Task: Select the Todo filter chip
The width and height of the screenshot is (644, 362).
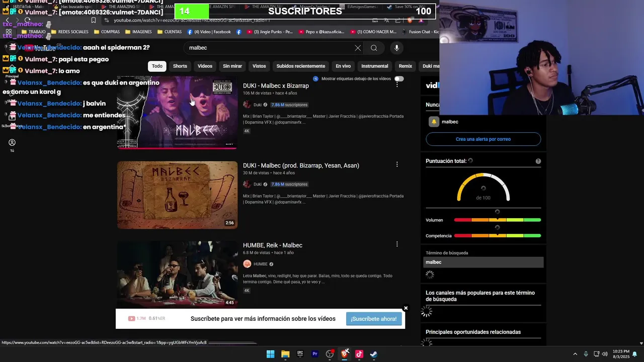Action: click(x=157, y=66)
